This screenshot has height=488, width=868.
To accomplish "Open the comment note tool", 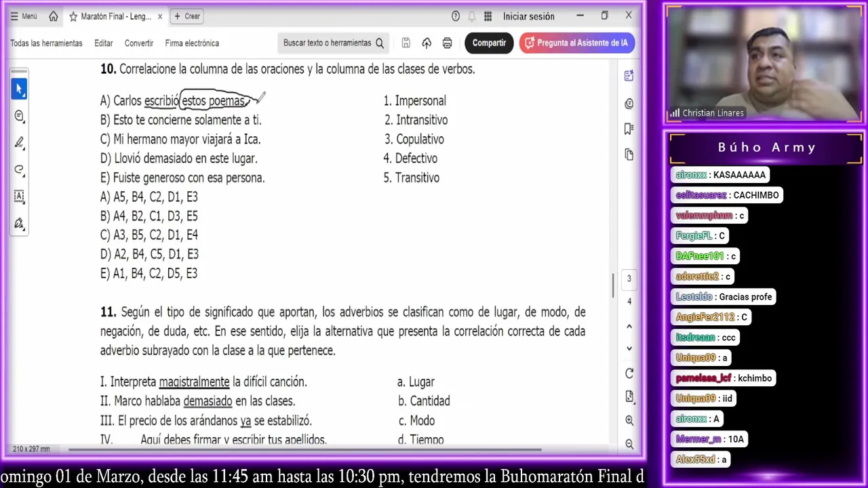I will tap(19, 116).
